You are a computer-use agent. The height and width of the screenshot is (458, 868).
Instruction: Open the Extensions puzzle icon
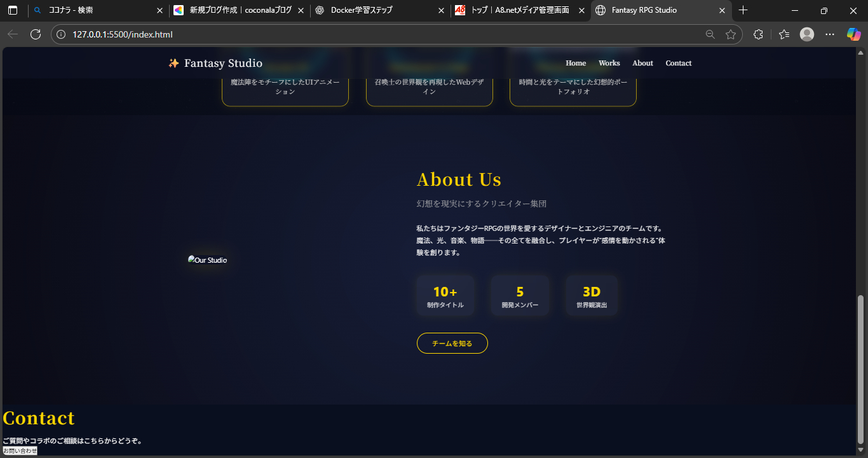(758, 34)
